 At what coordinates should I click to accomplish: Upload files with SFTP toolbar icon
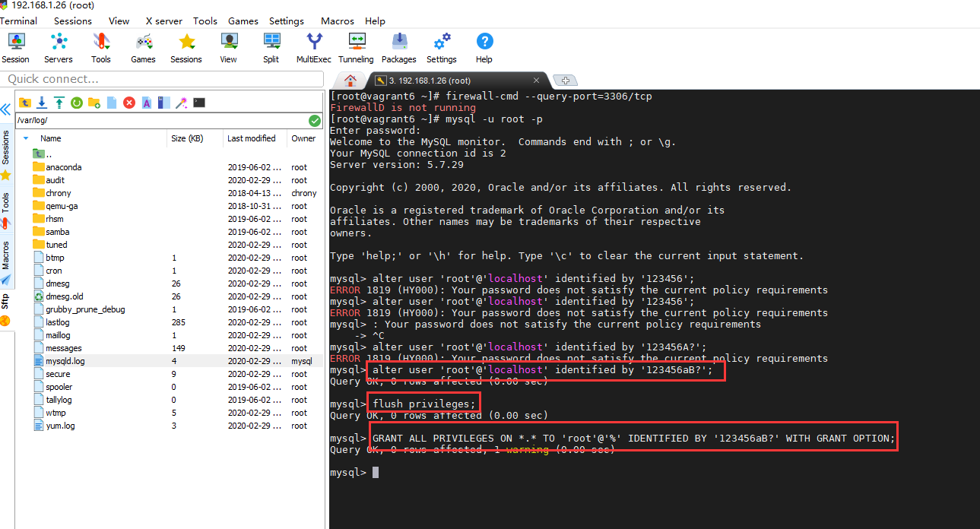pos(59,103)
